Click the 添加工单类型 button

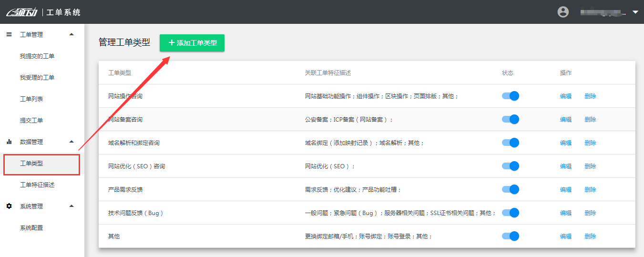point(192,43)
